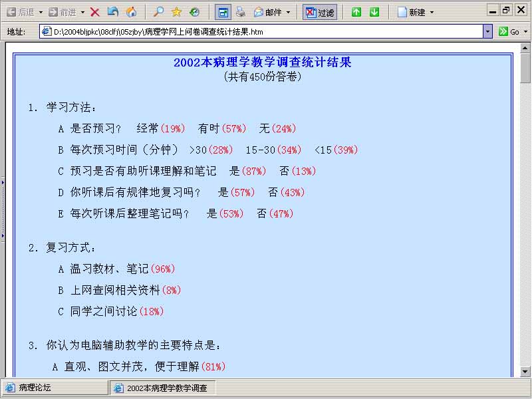Click 上网查阅相关资料(8%) line
Screen dimensions: 532x399
point(120,290)
